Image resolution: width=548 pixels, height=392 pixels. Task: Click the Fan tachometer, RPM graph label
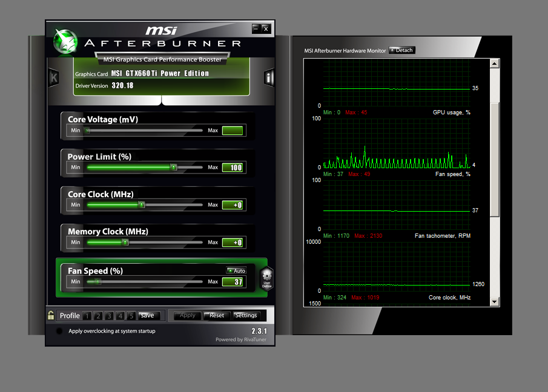(443, 235)
